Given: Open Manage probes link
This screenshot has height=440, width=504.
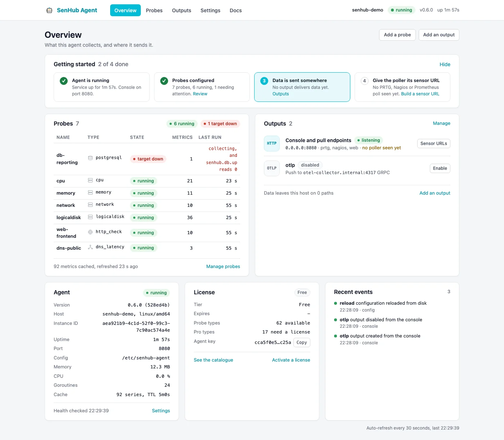Looking at the screenshot, I should [223, 267].
